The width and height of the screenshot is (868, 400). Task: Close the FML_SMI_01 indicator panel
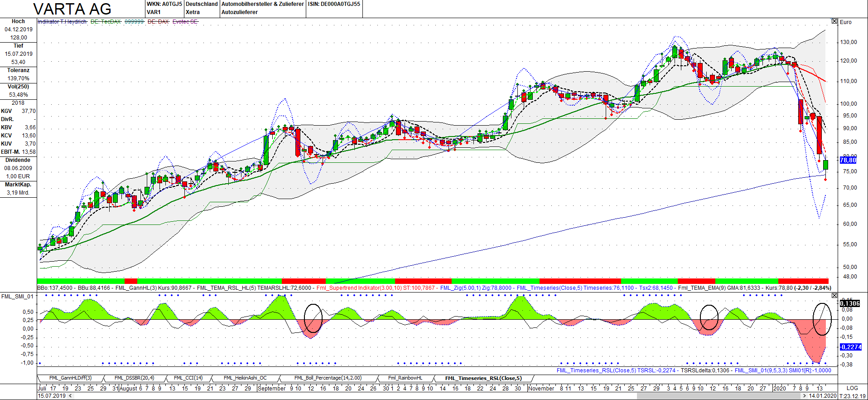point(834,295)
